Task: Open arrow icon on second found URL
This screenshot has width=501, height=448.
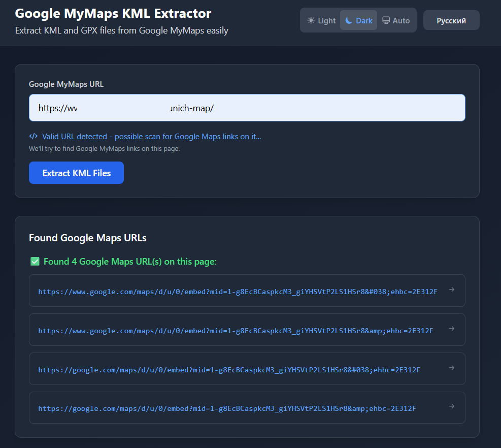Action: 451,329
